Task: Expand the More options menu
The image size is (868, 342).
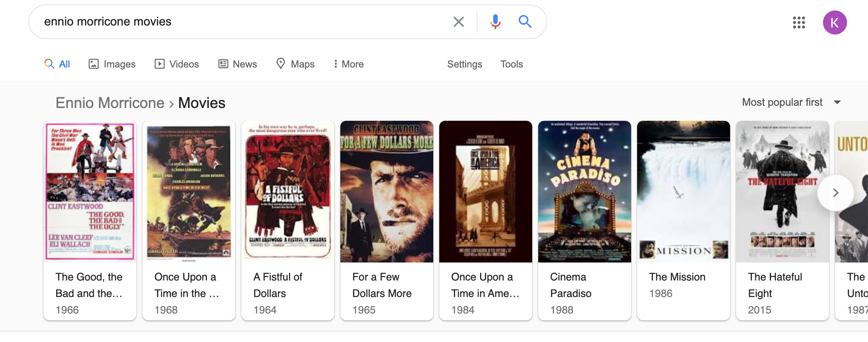Action: 349,64
